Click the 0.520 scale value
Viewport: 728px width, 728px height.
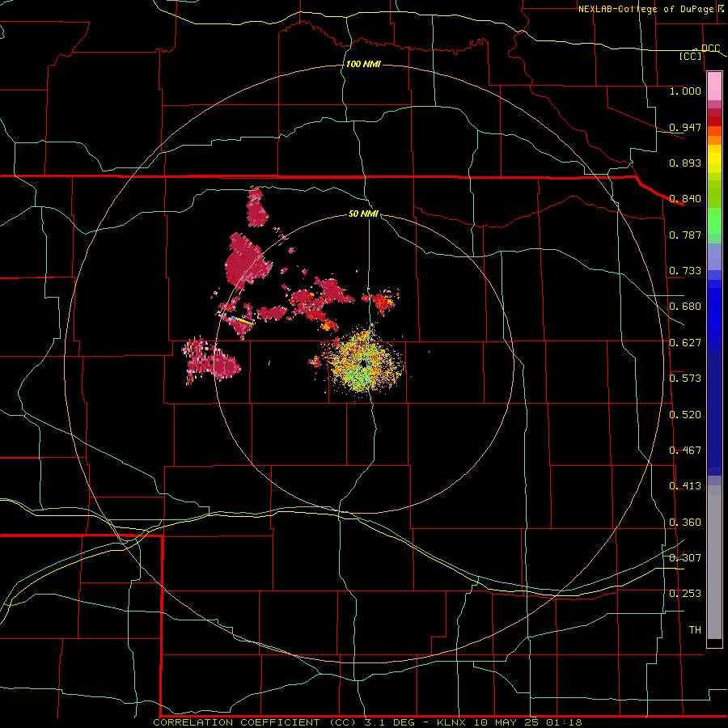pos(685,415)
